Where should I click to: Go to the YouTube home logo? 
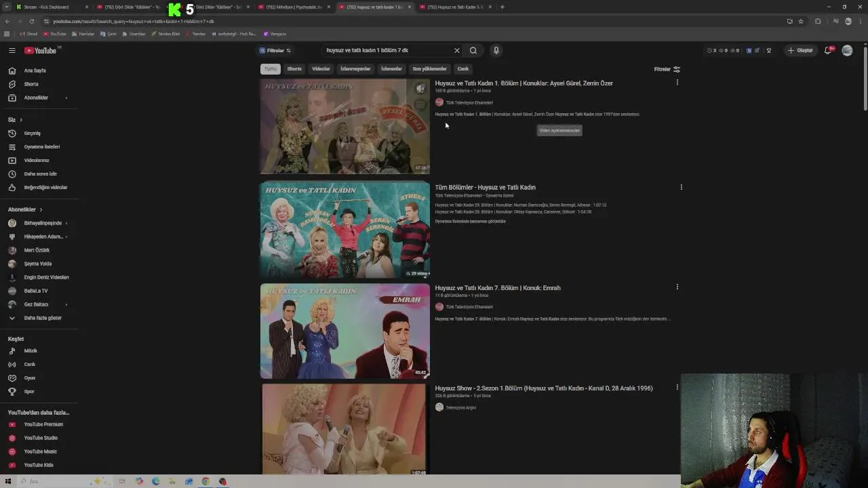click(41, 50)
